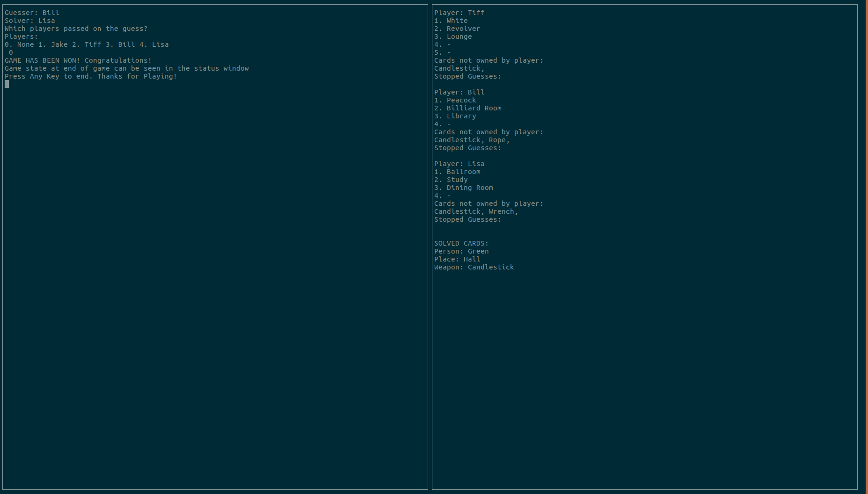This screenshot has height=494, width=868.
Task: Click 'Stopped Guesses:' under Player Tiff
Action: (467, 76)
